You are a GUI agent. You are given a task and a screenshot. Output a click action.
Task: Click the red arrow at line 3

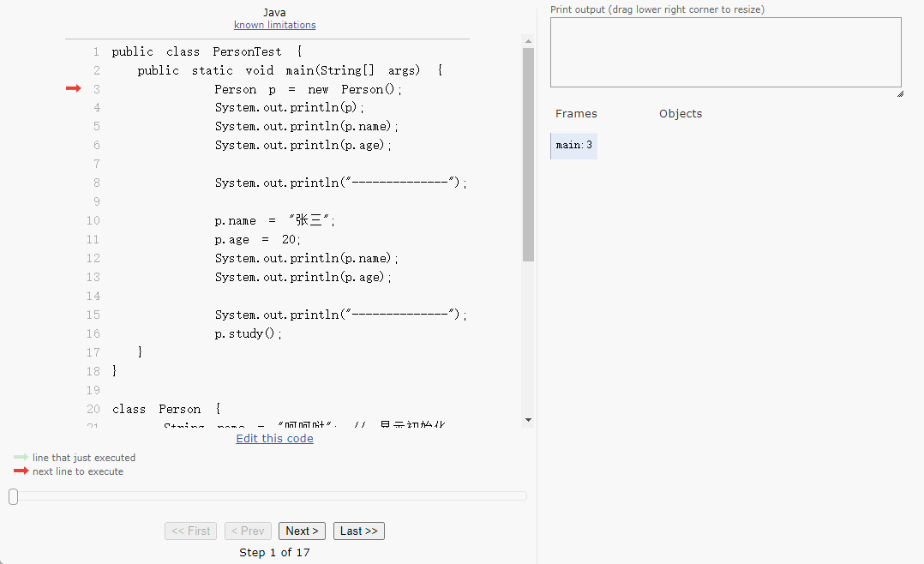click(x=73, y=89)
